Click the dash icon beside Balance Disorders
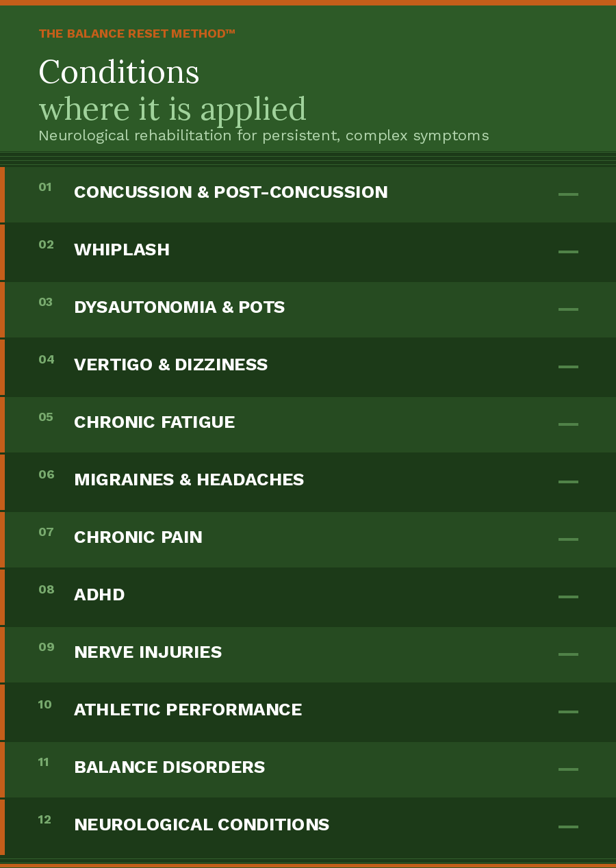The width and height of the screenshot is (616, 868). [x=568, y=769]
